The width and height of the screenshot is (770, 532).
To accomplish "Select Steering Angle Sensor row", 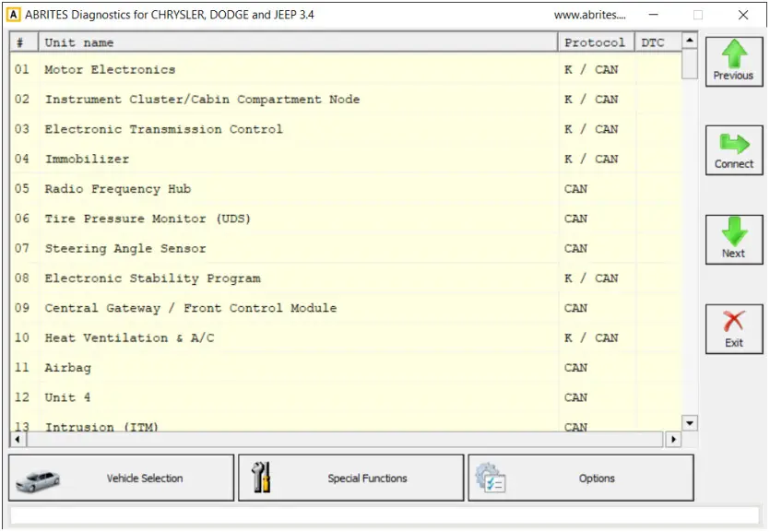I will coord(346,248).
